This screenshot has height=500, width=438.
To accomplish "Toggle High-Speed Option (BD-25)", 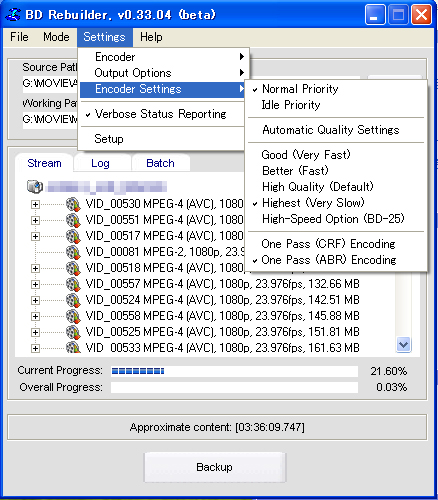I will pos(336,219).
